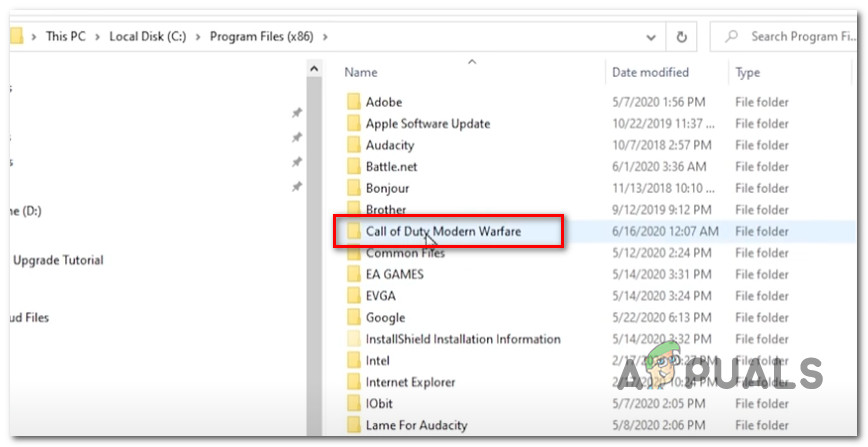This screenshot has height=447, width=868.
Task: Click the navigation pane scroll up arrow
Action: (x=314, y=69)
